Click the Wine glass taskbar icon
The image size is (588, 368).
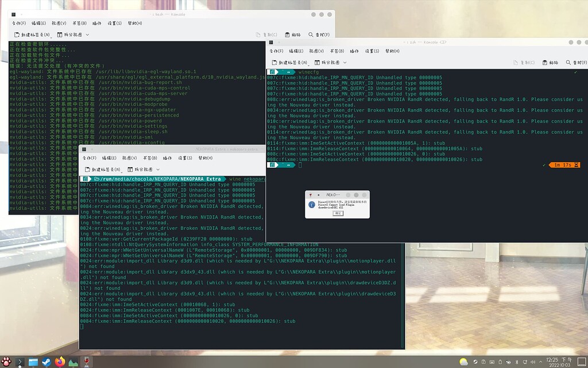point(87,362)
